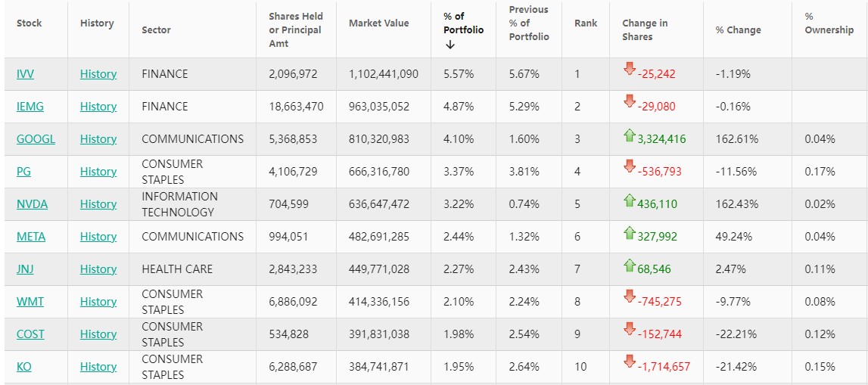This screenshot has height=385, width=868.
Task: Open the GOOGL stock link
Action: click(36, 139)
